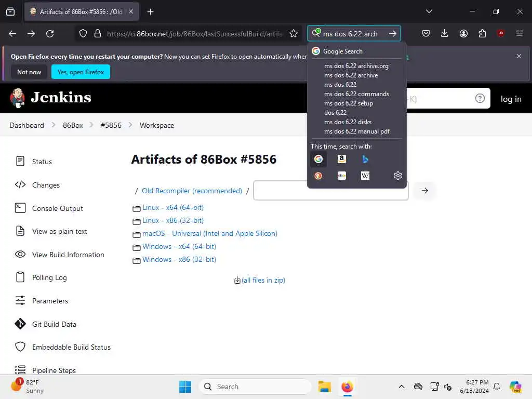This screenshot has width=532, height=399.
Task: Close the Artifacts of 86Box tab
Action: pos(131,11)
